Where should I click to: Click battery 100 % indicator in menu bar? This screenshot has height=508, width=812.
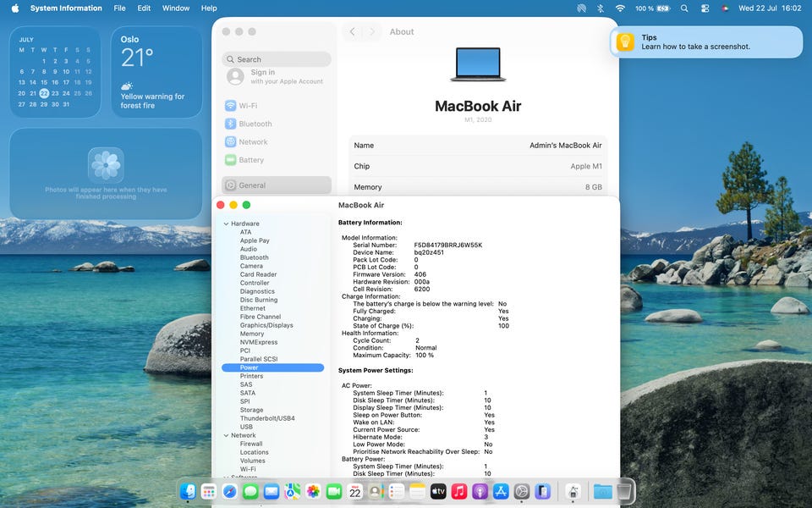(x=652, y=8)
